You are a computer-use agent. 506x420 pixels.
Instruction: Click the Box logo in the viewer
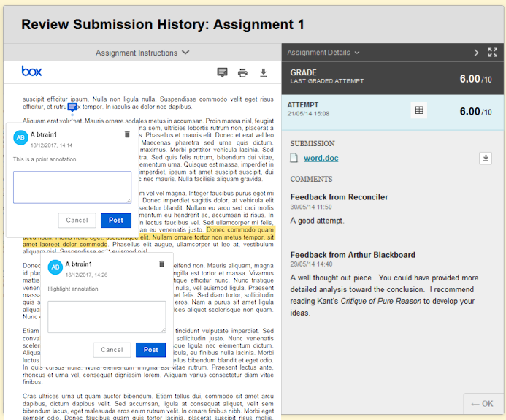click(x=31, y=71)
